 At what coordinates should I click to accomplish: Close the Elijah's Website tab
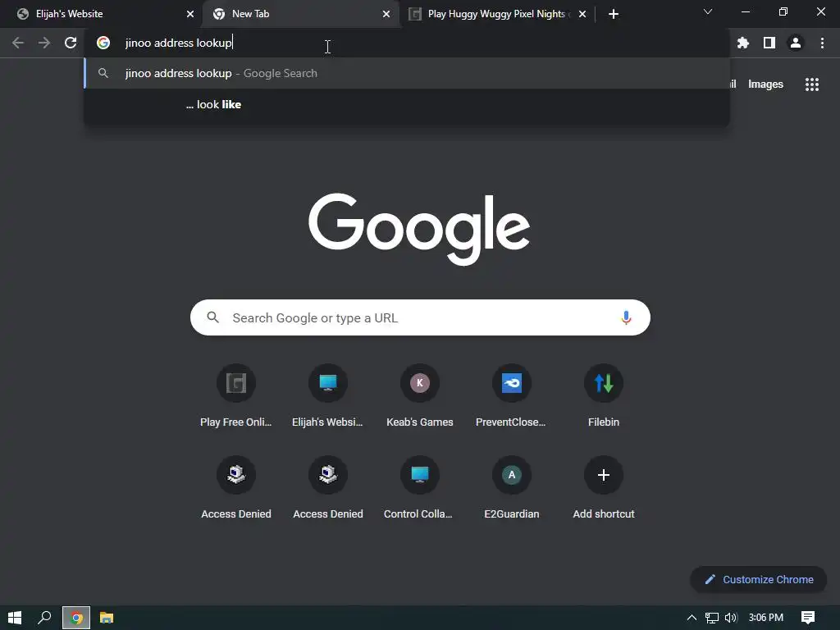pyautogui.click(x=190, y=14)
